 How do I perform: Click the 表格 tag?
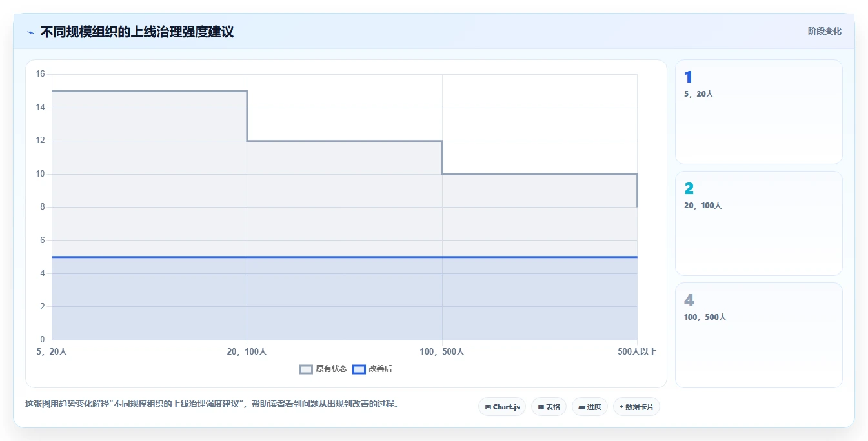coord(549,407)
